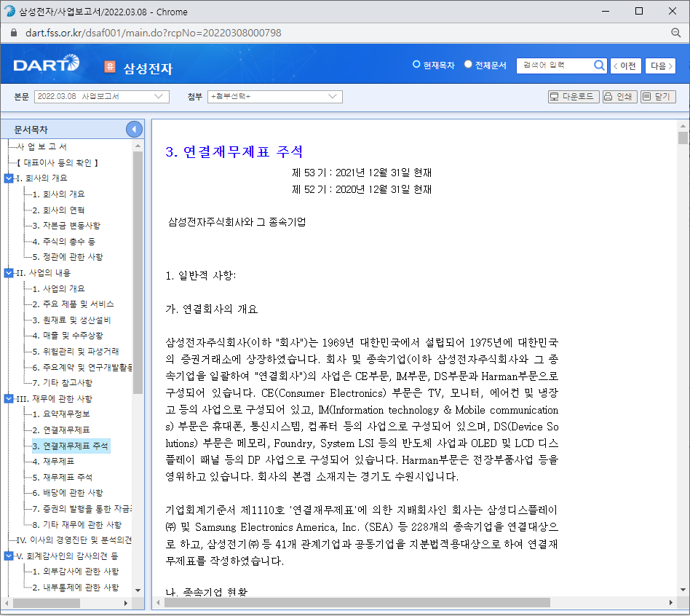This screenshot has height=616, width=690.
Task: Click the tree panel scroll-down arrow
Action: tap(138, 591)
